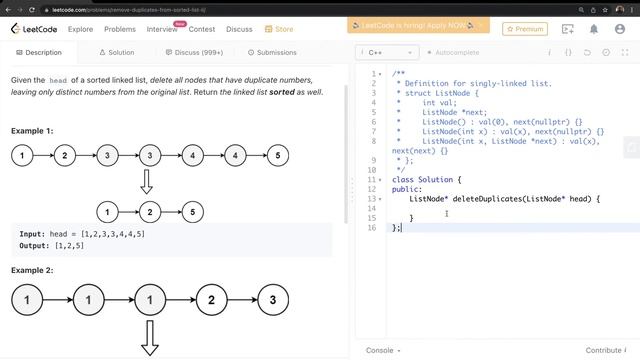Image resolution: width=640 pixels, height=360 pixels.
Task: Open the LeetCode Store
Action: 279,29
